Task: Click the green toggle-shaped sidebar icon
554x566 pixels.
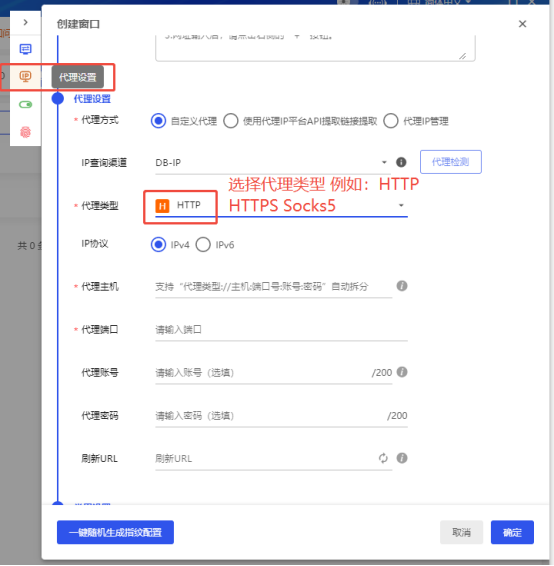Action: click(25, 105)
